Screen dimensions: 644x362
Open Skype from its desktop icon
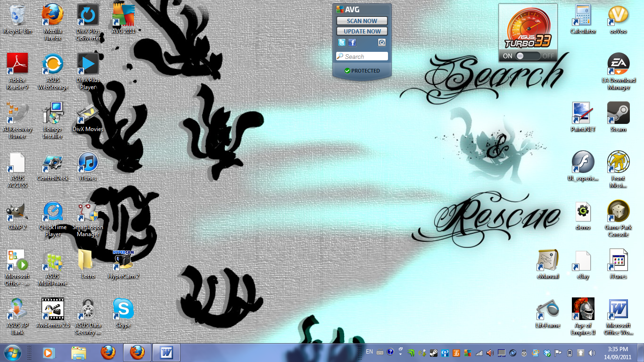point(123,309)
